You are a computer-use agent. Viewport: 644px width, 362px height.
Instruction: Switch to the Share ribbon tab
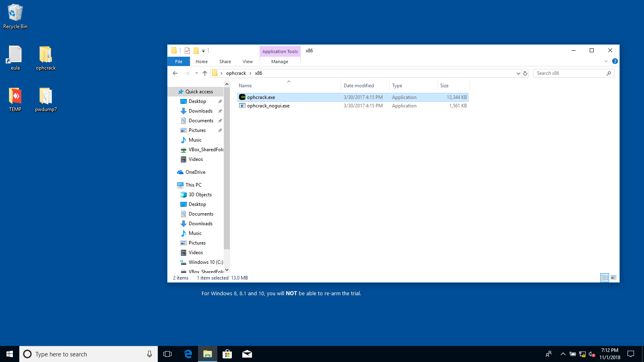pyautogui.click(x=225, y=62)
